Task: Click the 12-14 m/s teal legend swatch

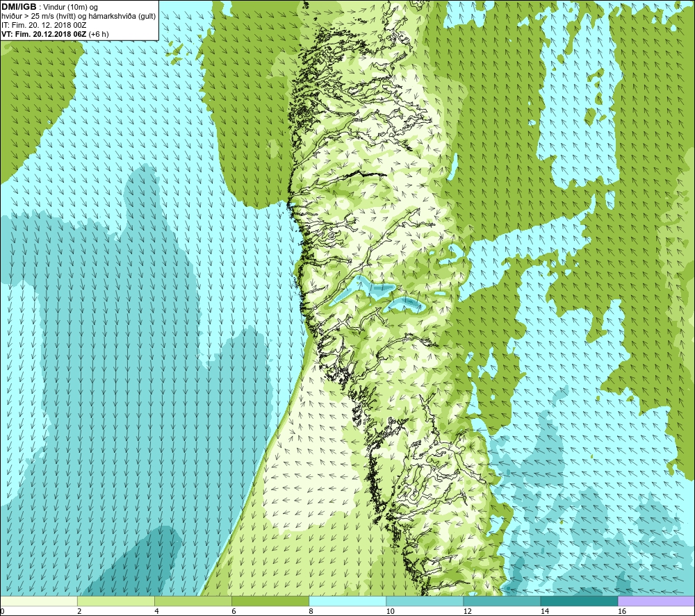Action: tap(502, 601)
